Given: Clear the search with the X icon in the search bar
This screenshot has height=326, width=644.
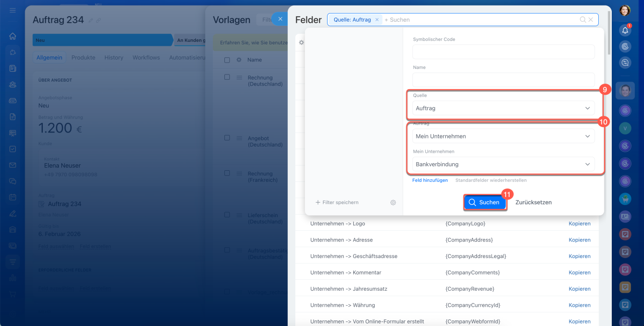Looking at the screenshot, I should click(x=591, y=20).
